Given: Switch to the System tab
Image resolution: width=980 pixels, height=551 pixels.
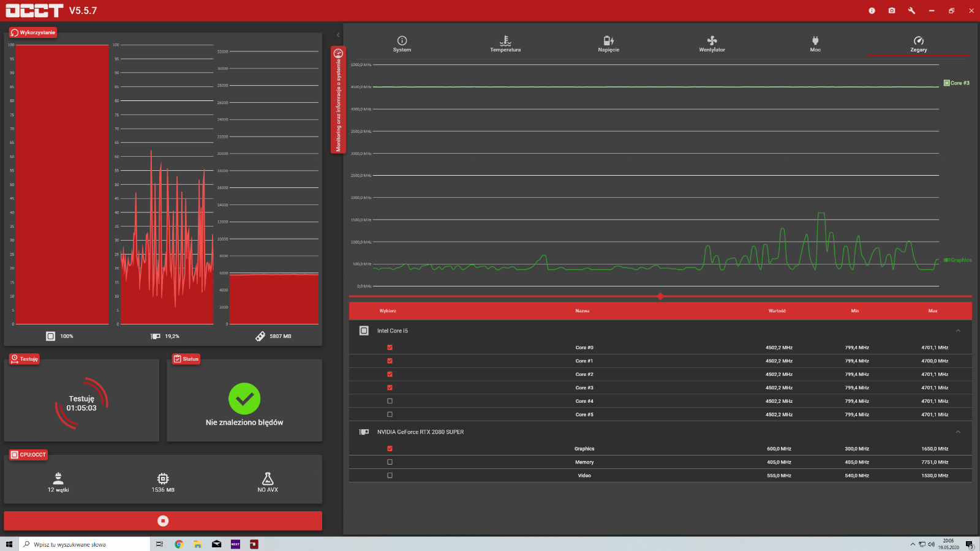Looking at the screenshot, I should coord(402,44).
